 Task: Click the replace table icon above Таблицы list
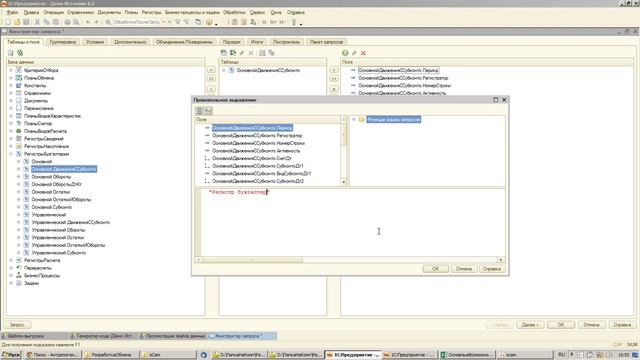pyautogui.click(x=233, y=53)
